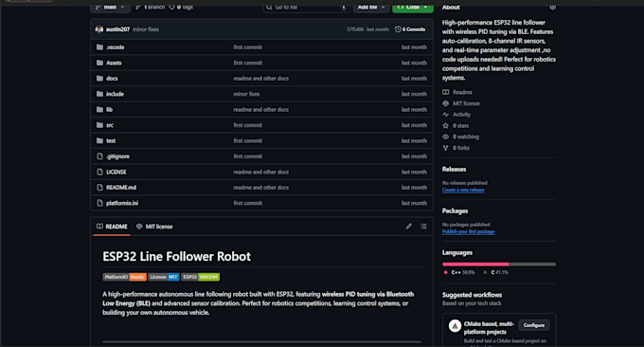Screen dimensions: 644x347
Task: Click the include folder icon
Action: (x=99, y=94)
